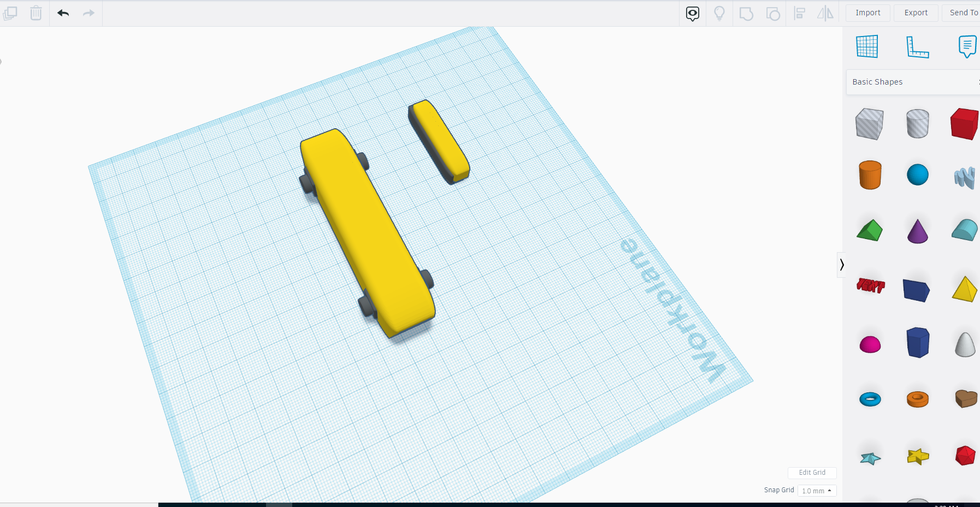This screenshot has height=507, width=980.
Task: Click the view all eye icon
Action: point(693,13)
